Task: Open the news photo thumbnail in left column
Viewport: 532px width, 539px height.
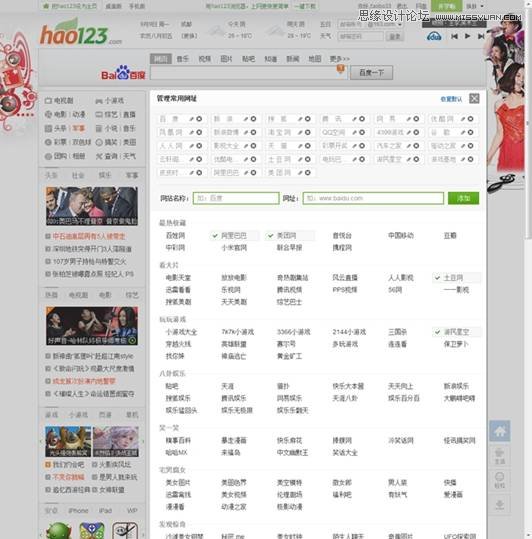Action: point(92,206)
